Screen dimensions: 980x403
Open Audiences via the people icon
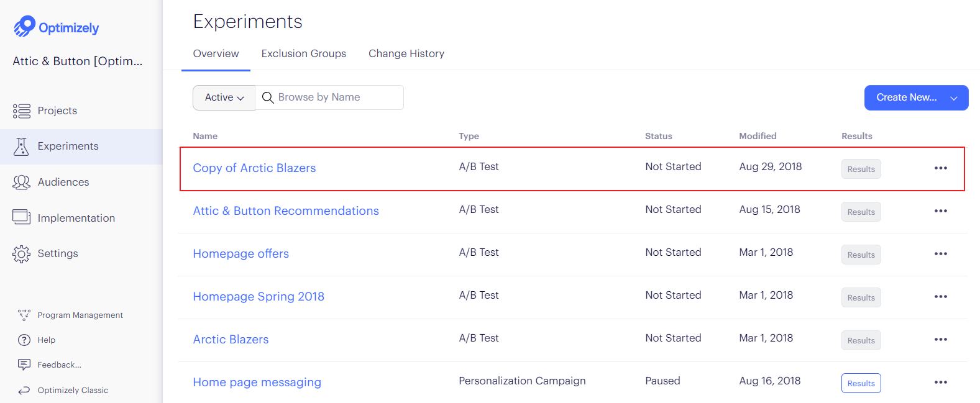pos(22,182)
